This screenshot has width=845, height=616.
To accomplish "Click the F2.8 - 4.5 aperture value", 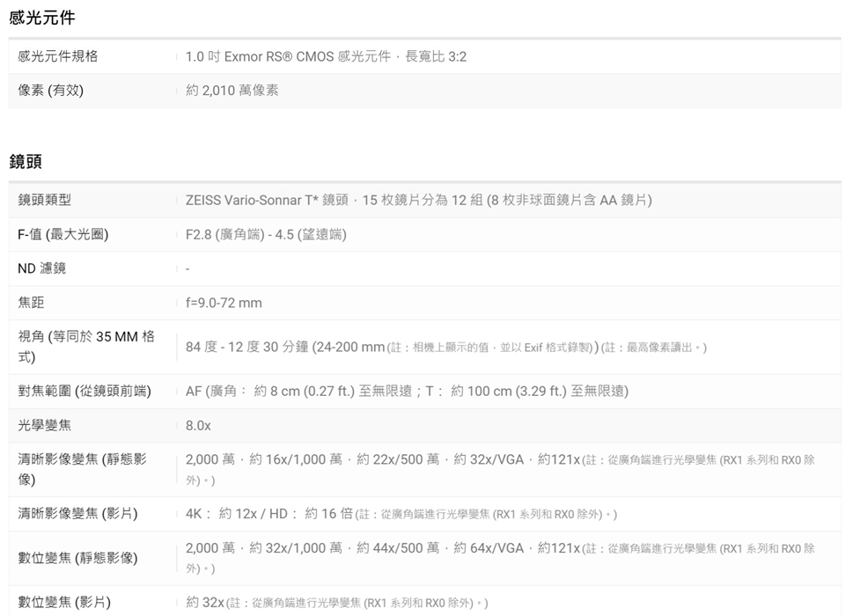I will point(266,234).
